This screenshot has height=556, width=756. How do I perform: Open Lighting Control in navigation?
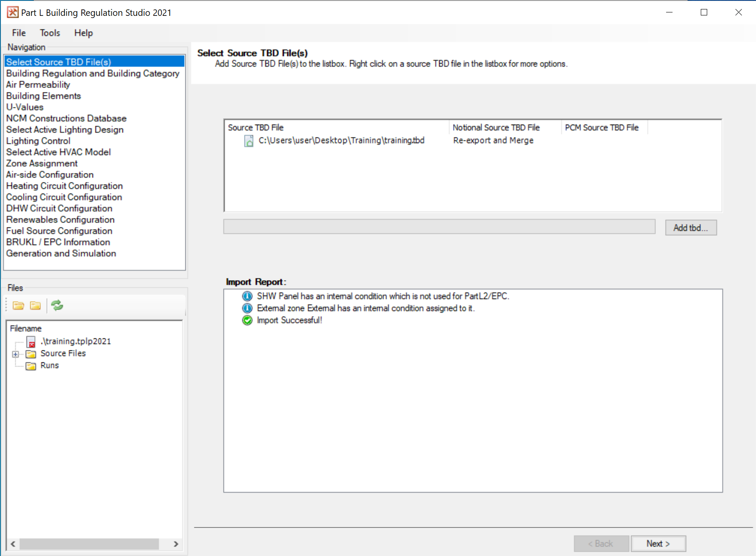coord(39,141)
